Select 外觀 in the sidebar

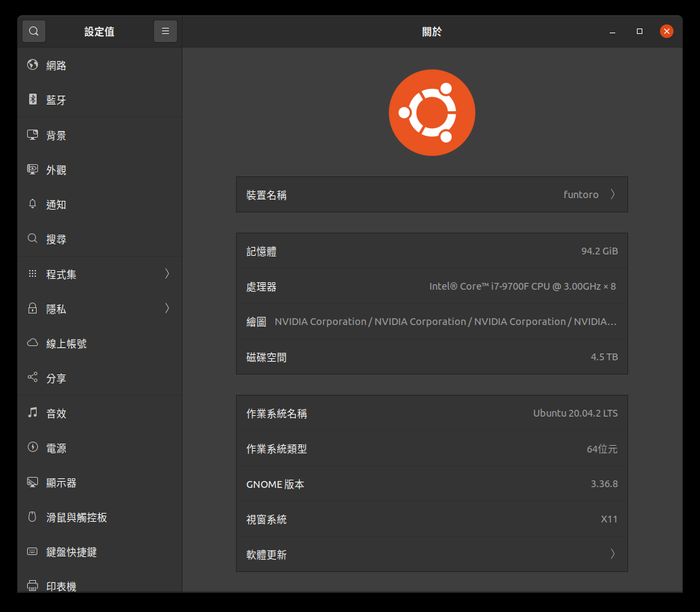100,170
